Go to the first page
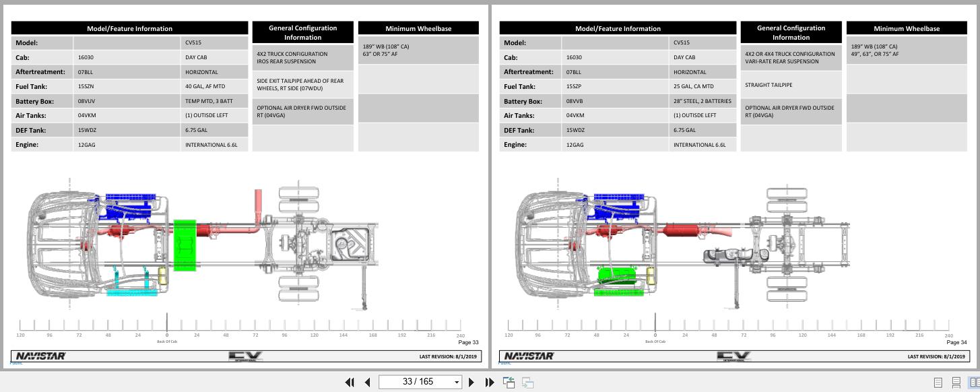This screenshot has height=392, width=980. (x=350, y=382)
